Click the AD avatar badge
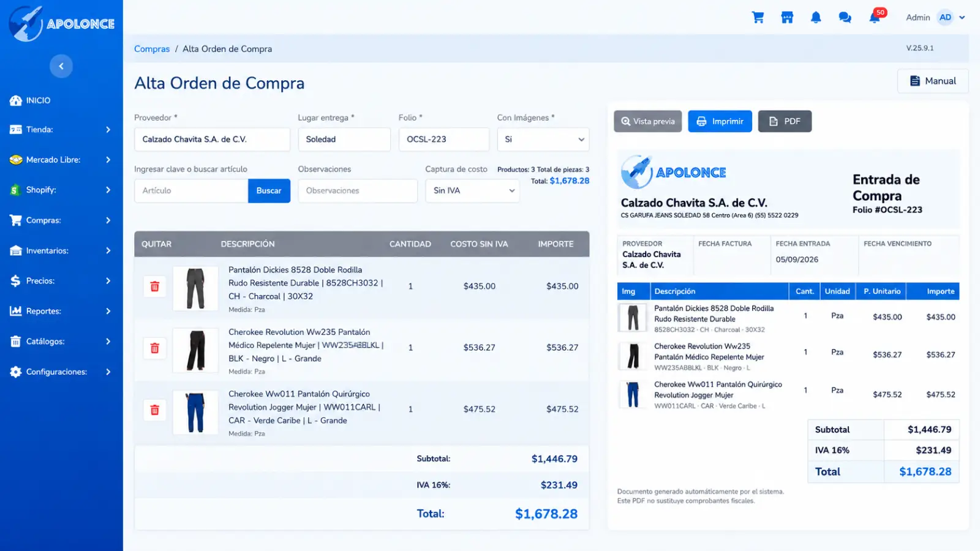 tap(946, 17)
